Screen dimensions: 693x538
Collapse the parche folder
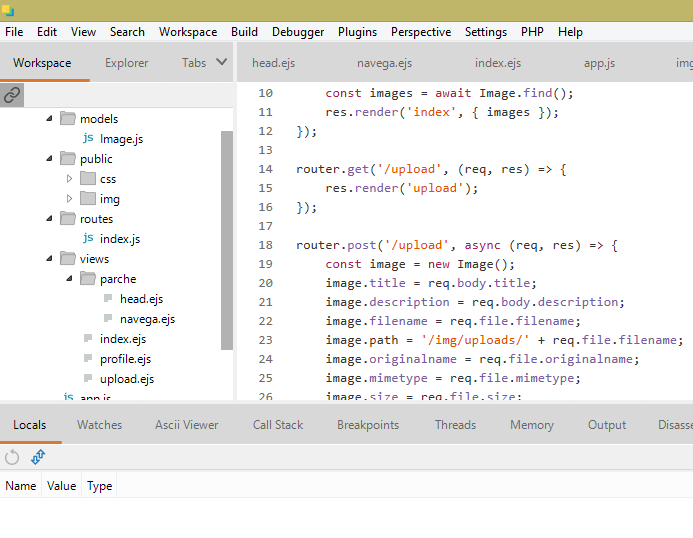(69, 279)
